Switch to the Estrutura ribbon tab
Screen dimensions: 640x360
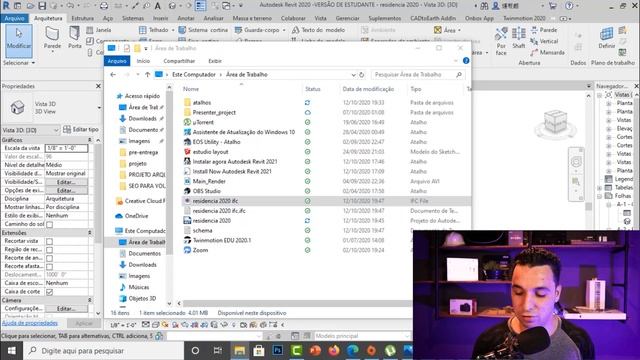[82, 18]
